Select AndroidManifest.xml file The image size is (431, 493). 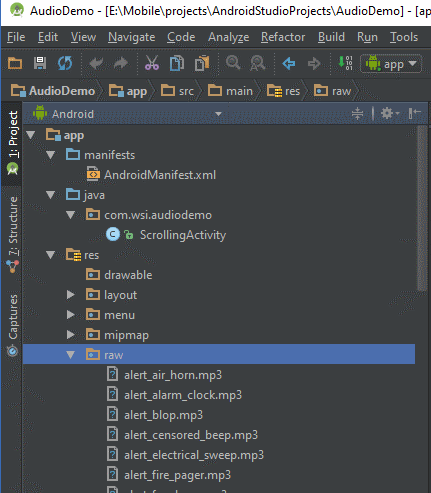coord(160,175)
